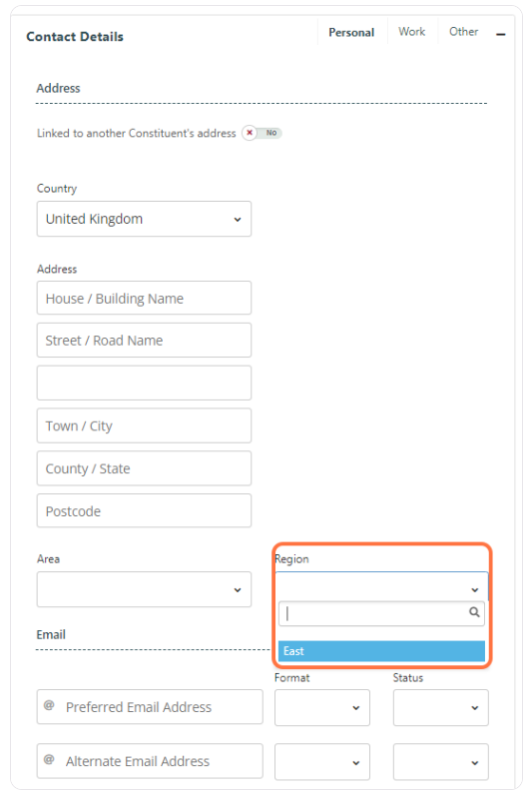Click the Town / City field

pos(144,425)
